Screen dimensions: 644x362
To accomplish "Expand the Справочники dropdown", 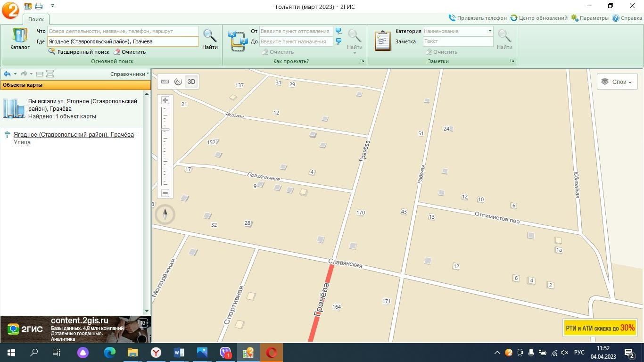I will (x=129, y=74).
